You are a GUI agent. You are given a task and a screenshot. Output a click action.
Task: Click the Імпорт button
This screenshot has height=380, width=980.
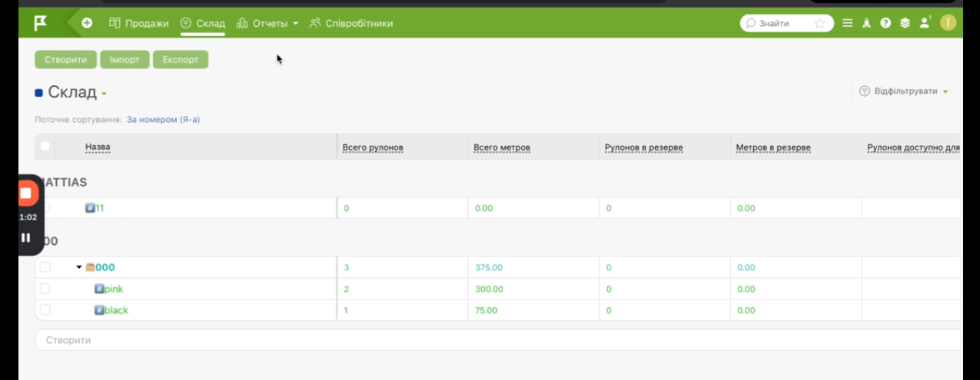pyautogui.click(x=125, y=60)
